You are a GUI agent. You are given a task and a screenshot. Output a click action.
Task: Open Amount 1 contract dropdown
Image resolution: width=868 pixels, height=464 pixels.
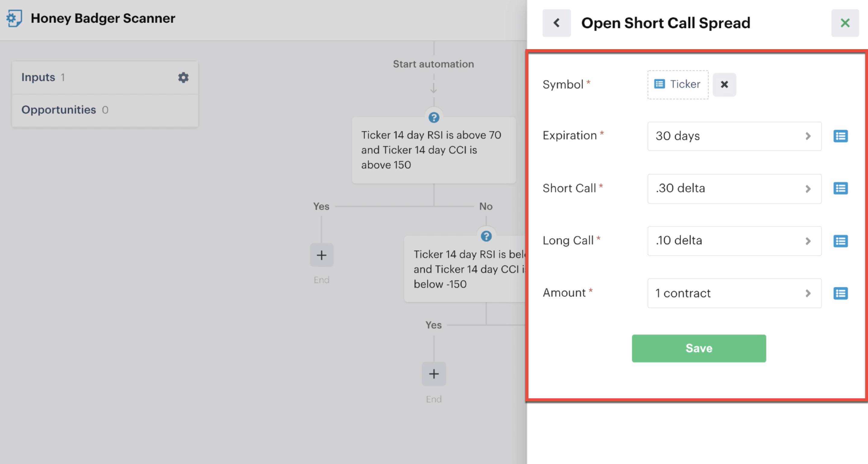point(734,293)
